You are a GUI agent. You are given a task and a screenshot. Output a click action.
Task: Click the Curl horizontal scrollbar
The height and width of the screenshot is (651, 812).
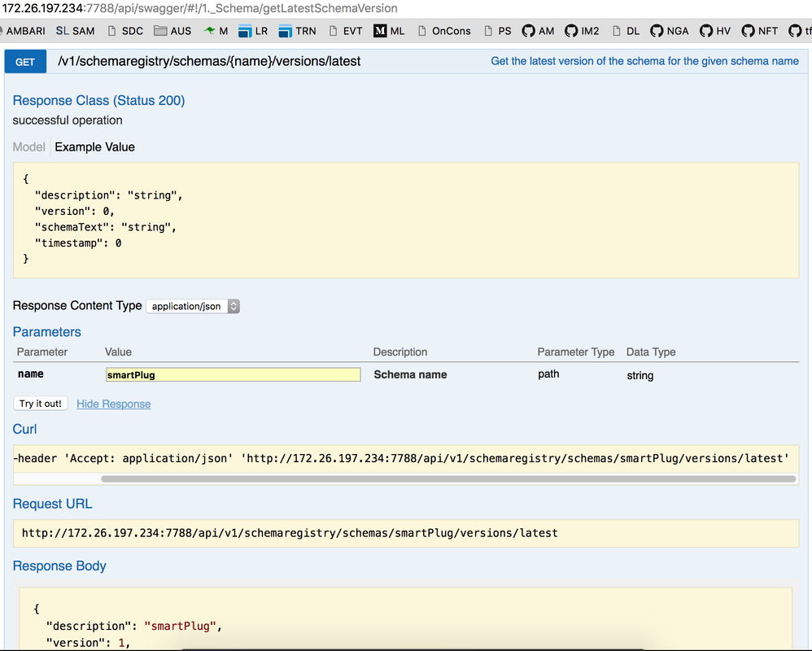(x=447, y=479)
